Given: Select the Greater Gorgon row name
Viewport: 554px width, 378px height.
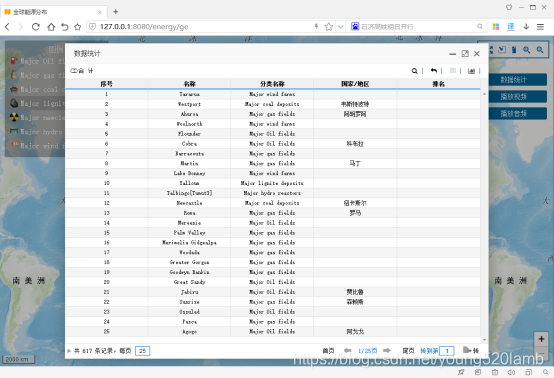Looking at the screenshot, I should pyautogui.click(x=189, y=262).
